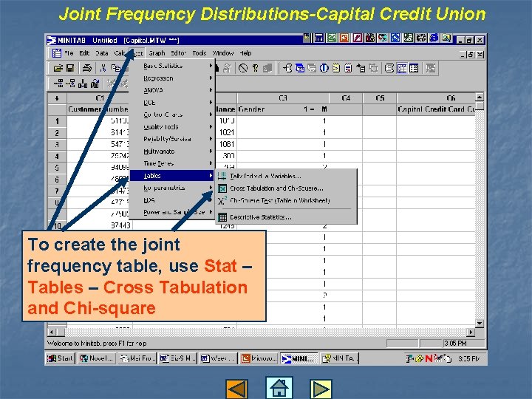Choose Tally Individual Variables
532x399 pixels.
coord(265,176)
